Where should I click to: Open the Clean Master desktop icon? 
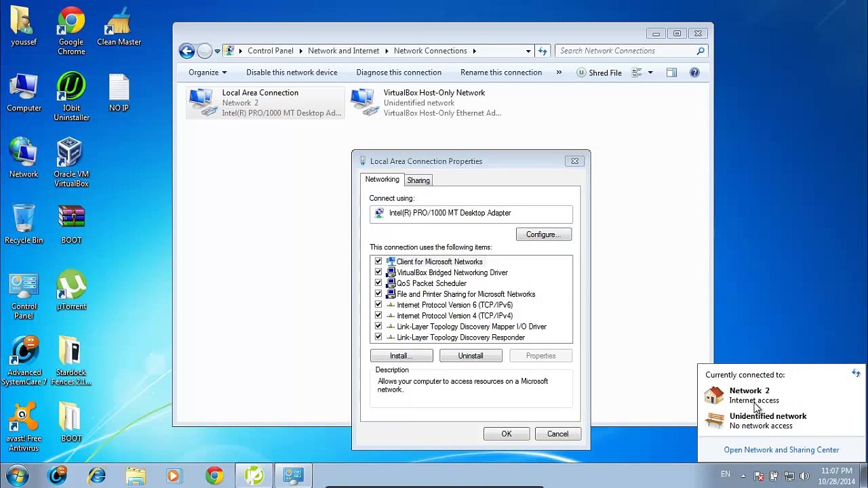(119, 26)
